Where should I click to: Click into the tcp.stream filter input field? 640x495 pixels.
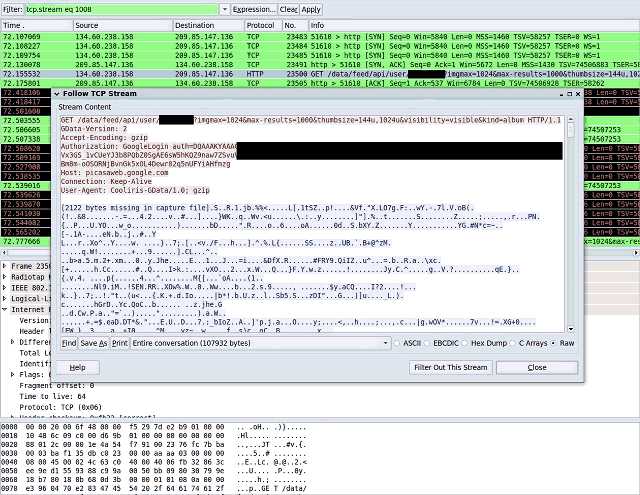[122, 9]
